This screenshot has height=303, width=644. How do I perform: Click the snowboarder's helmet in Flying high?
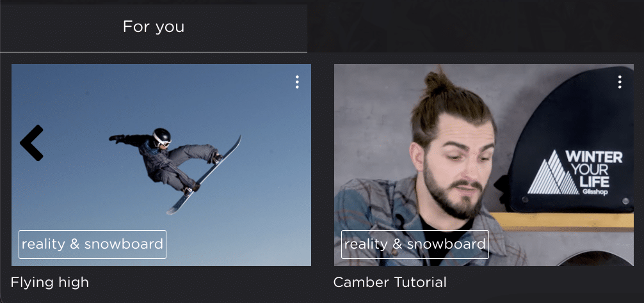pos(162,137)
